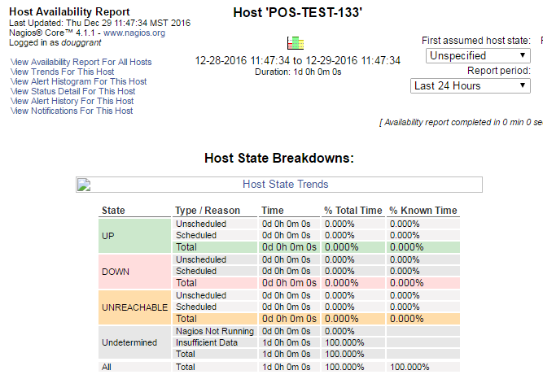Screen dimensions: 543x392
Task: Click the % Total Time column header
Action: (353, 211)
